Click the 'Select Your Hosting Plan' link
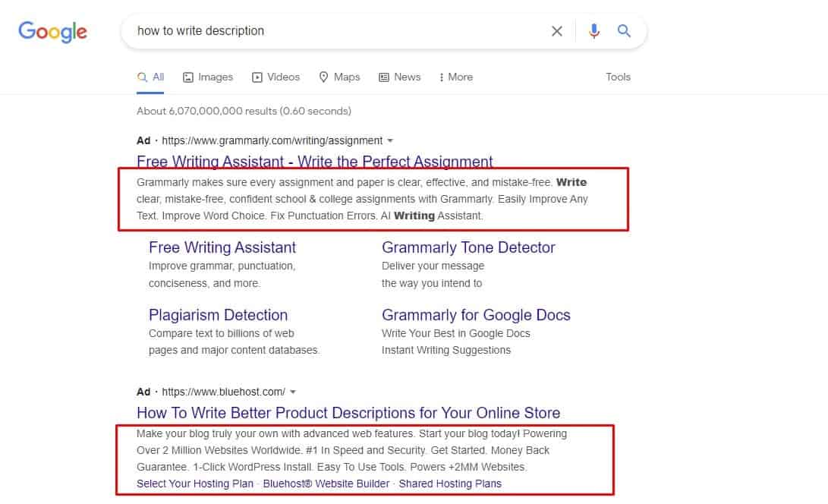Viewport: 828px width, 504px height. coord(195,484)
